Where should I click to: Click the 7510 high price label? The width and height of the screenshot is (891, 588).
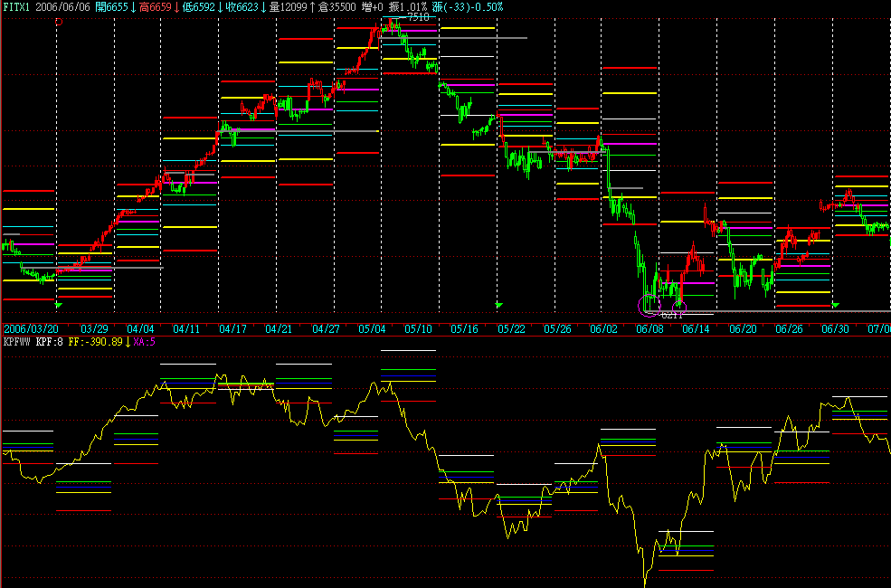tap(418, 17)
